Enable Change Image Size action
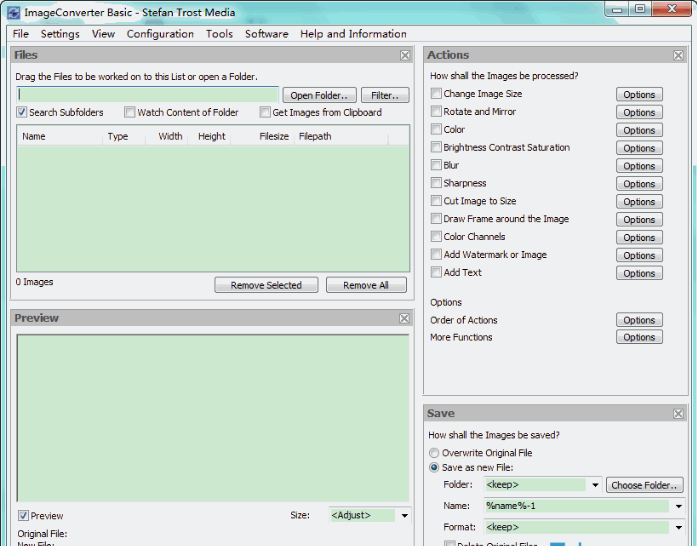The width and height of the screenshot is (697, 546). pyautogui.click(x=436, y=93)
